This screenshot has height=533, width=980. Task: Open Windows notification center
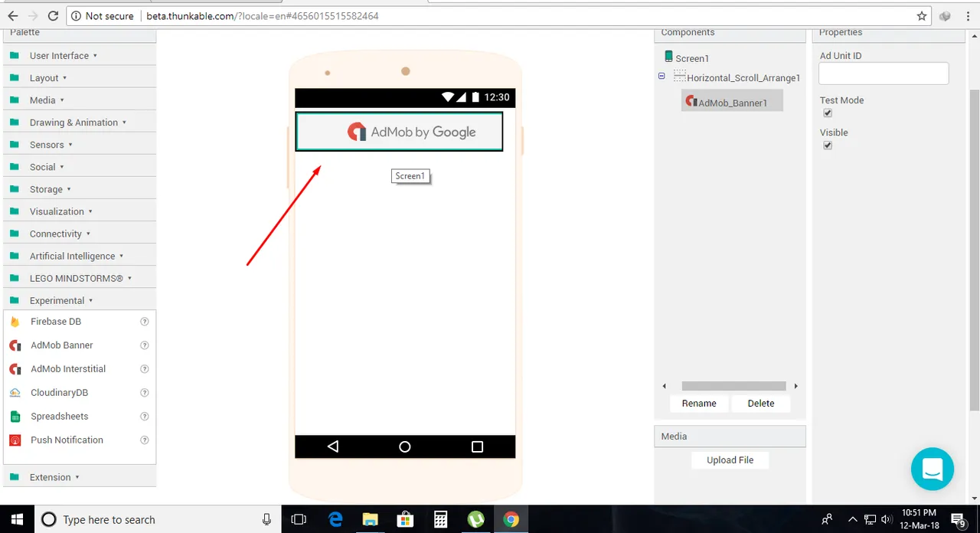pos(958,519)
